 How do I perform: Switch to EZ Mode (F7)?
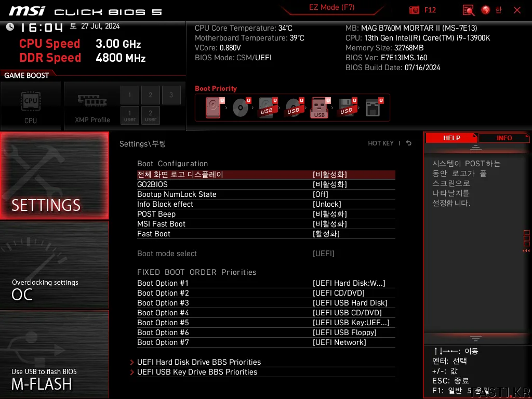pyautogui.click(x=332, y=7)
